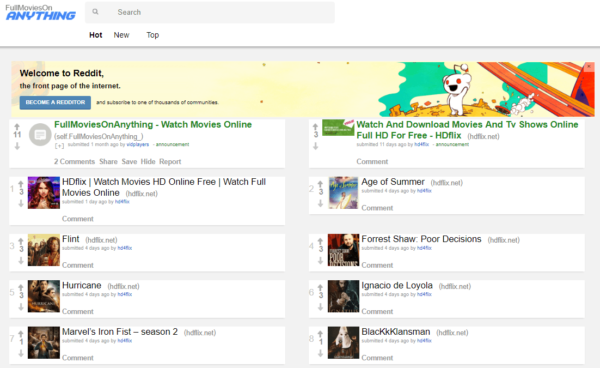Upvote the FullMoviesOnAnything announcement post

click(x=17, y=127)
